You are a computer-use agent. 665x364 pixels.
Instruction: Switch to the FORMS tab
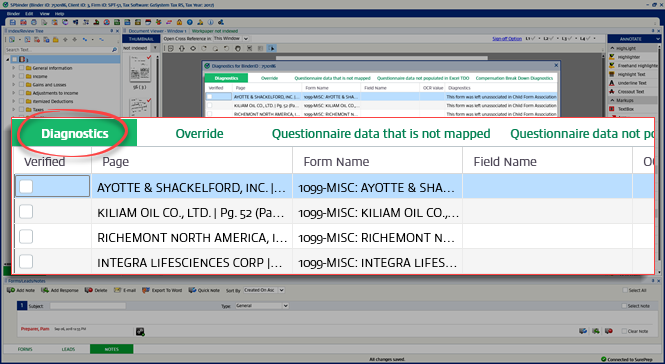(25, 349)
